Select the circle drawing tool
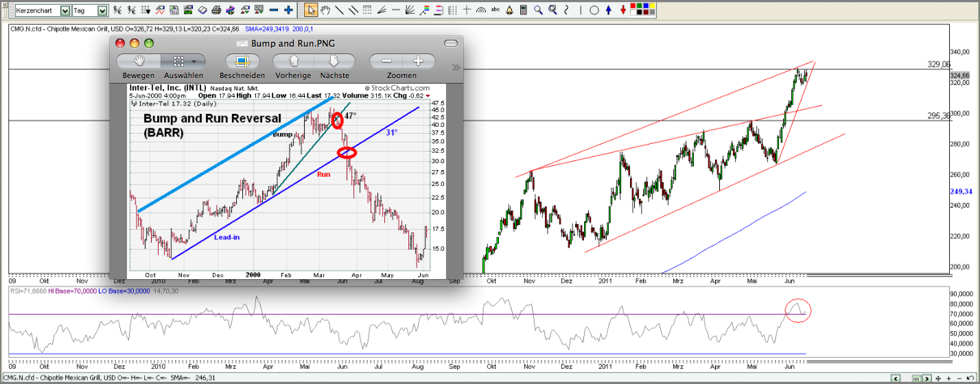Screen dimensions: 980x384 click(x=594, y=10)
